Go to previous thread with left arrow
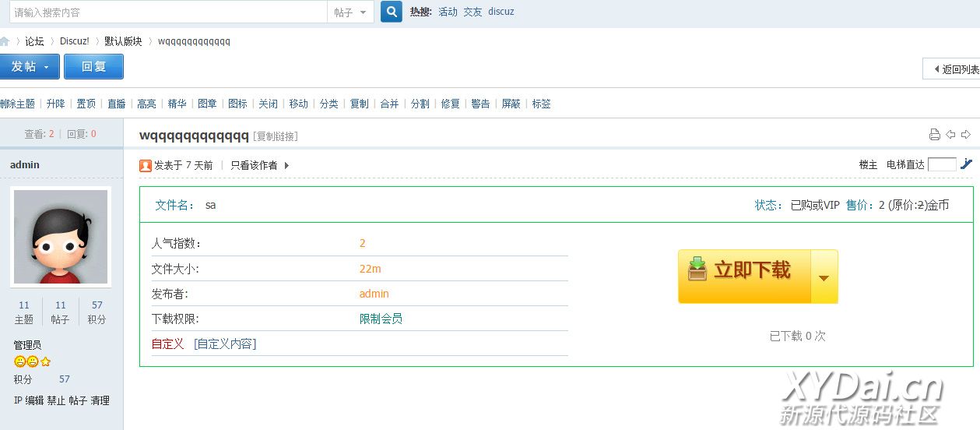Image resolution: width=980 pixels, height=430 pixels. click(950, 135)
